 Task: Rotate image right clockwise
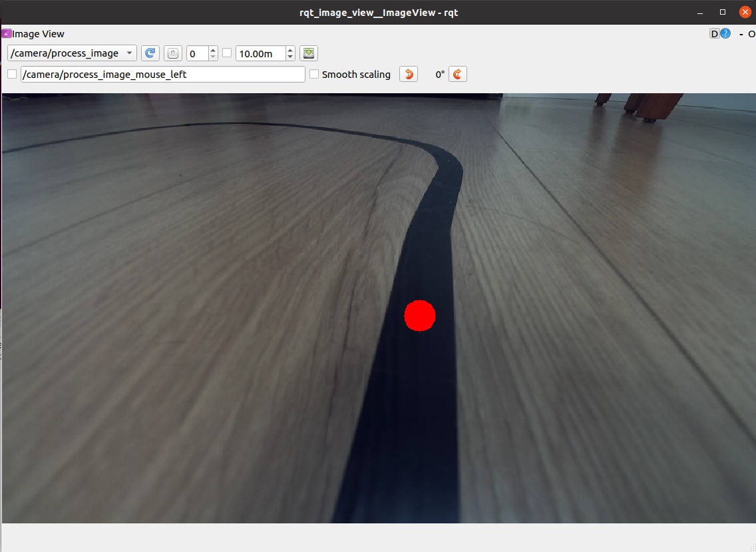pos(458,75)
